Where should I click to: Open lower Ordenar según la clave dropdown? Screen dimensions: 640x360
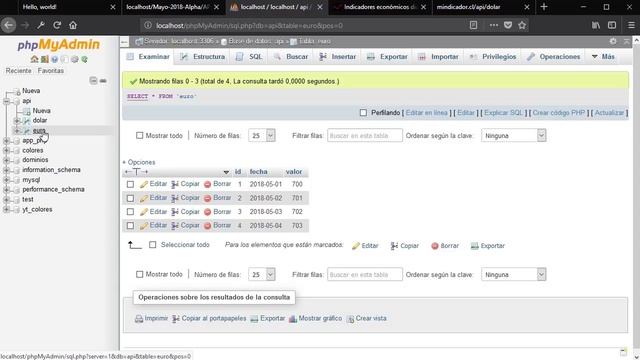coord(513,275)
